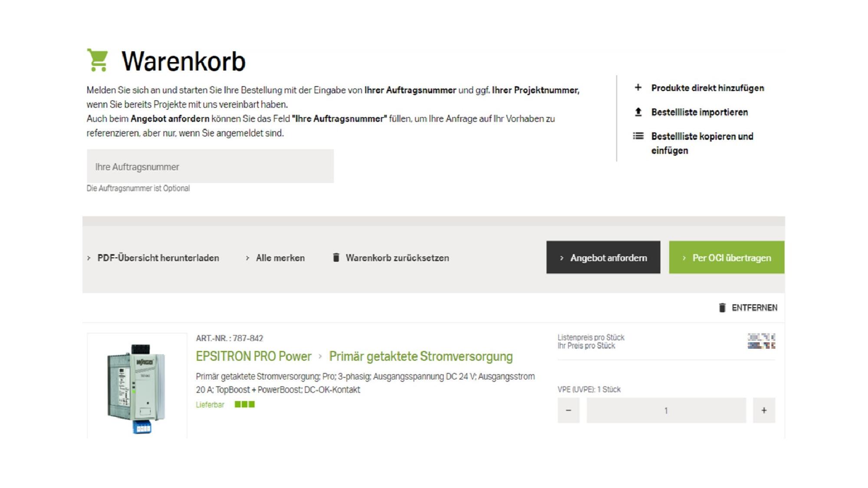The height and width of the screenshot is (488, 868).
Task: Open the EPSITRON PRO Power product link
Action: (253, 357)
